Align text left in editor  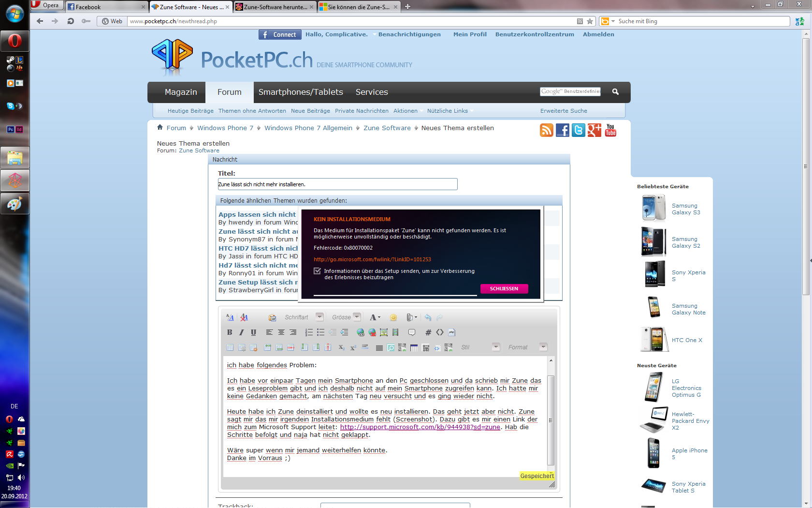tap(269, 332)
